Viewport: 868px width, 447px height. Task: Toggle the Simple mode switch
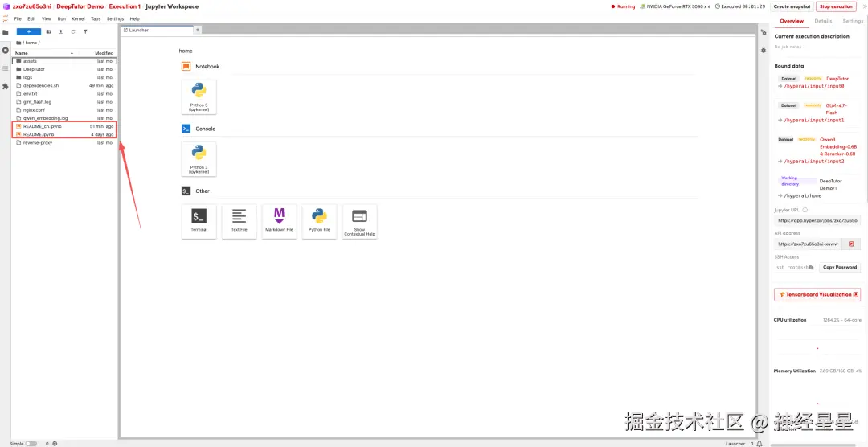(x=31, y=444)
